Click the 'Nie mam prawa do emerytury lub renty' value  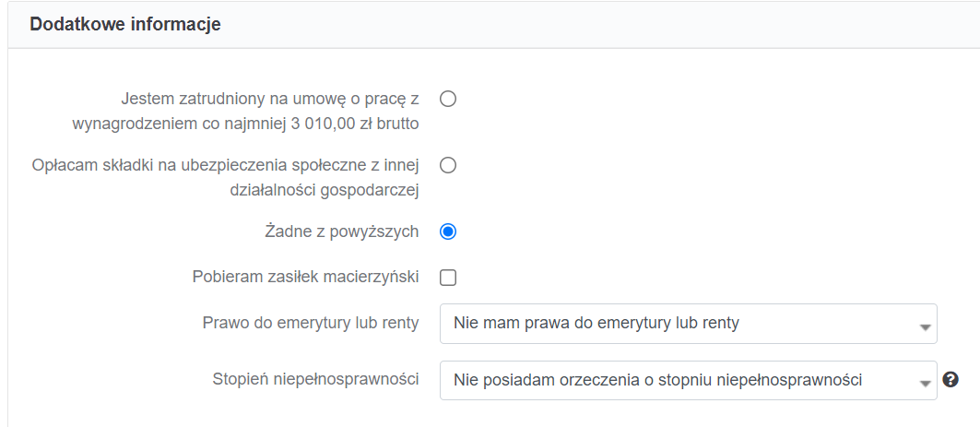(x=596, y=323)
